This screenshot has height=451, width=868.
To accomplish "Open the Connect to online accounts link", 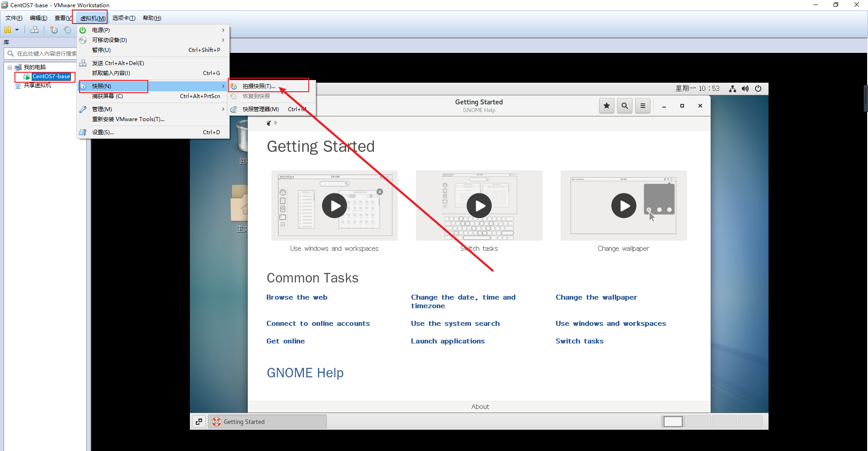I will (318, 324).
